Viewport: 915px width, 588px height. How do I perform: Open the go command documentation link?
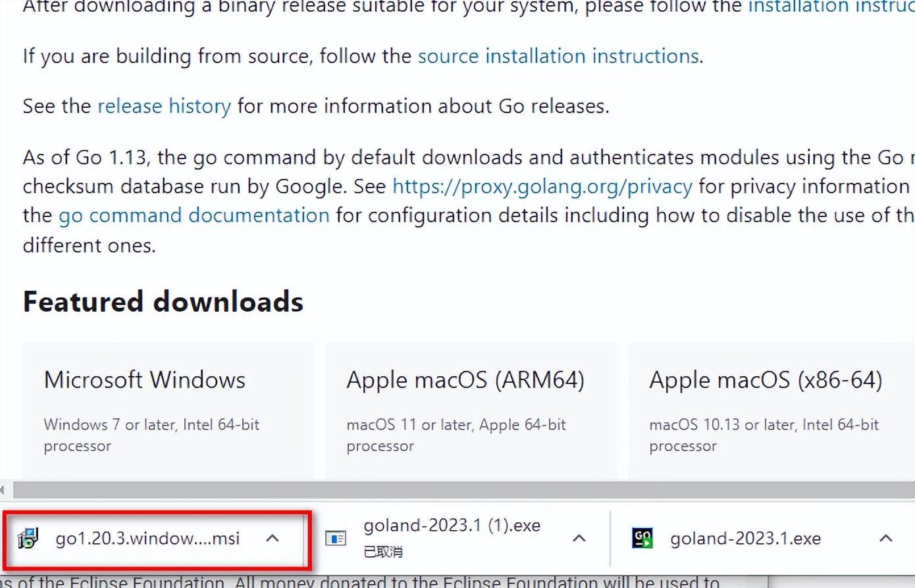(194, 216)
